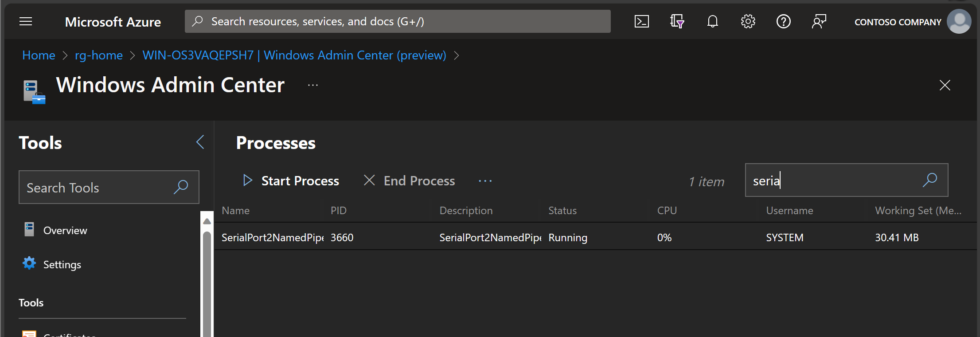Sort by the Status column header
Image resolution: width=980 pixels, height=337 pixels.
(562, 211)
